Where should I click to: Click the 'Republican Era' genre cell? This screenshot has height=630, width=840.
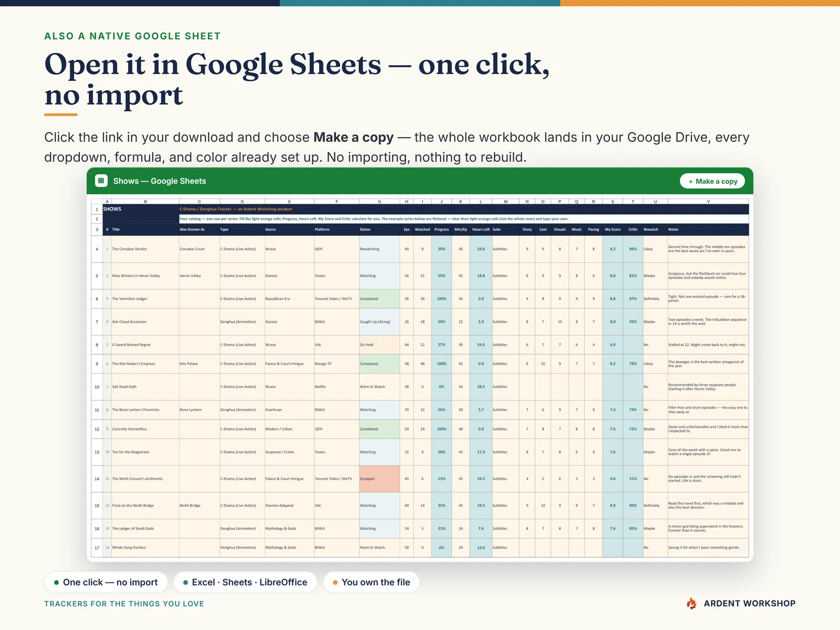tap(289, 299)
